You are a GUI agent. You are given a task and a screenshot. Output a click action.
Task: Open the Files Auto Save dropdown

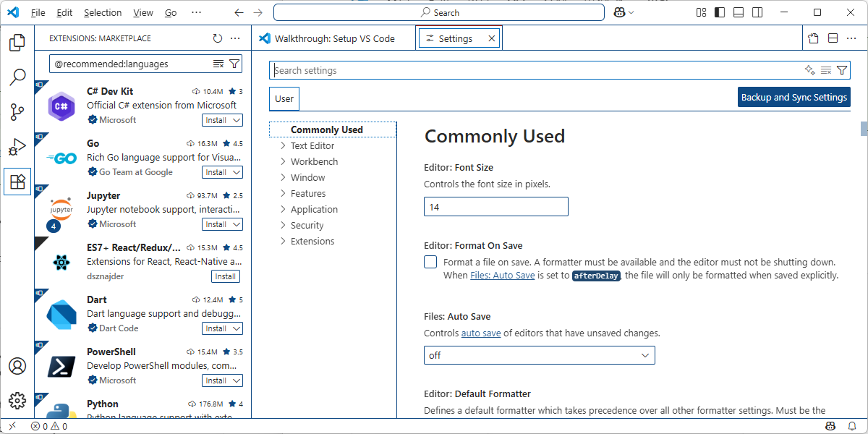coord(540,355)
